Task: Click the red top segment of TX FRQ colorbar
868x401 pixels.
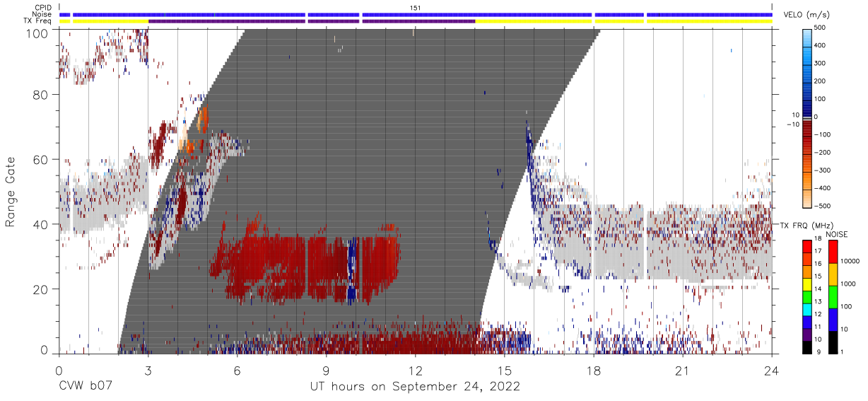Action: (x=807, y=246)
